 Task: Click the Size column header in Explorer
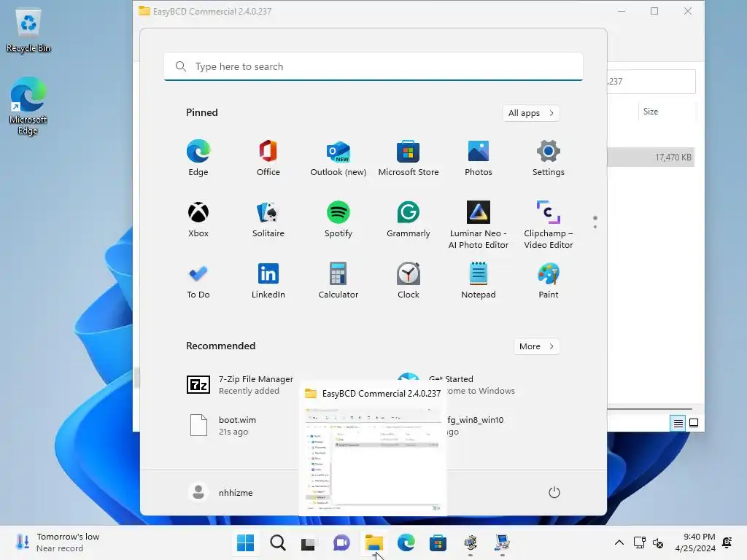click(x=667, y=112)
